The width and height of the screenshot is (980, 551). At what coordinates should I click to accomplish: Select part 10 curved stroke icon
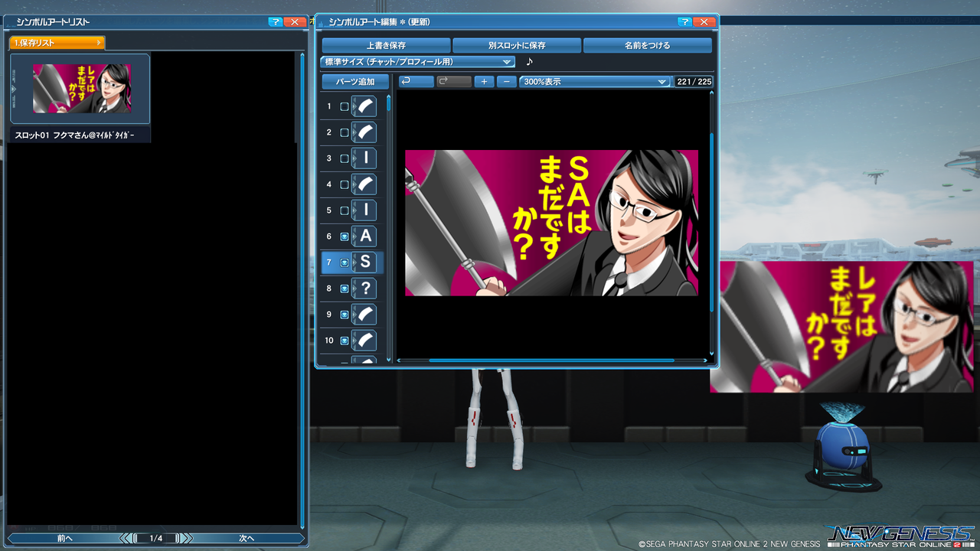pos(365,341)
